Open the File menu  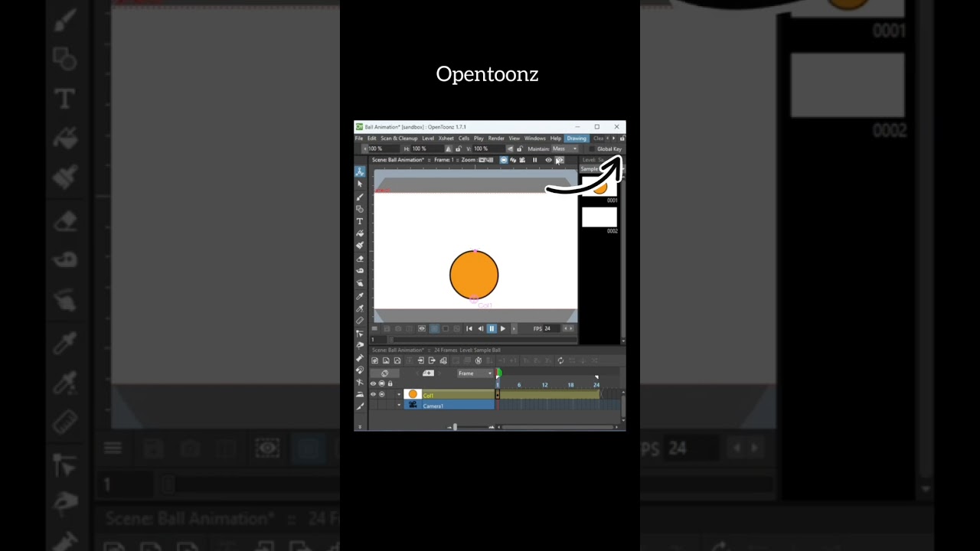point(358,139)
